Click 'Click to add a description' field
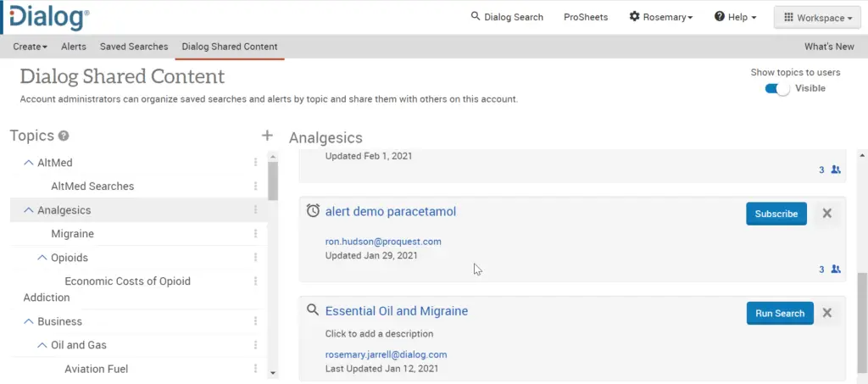Image resolution: width=868 pixels, height=384 pixels. coord(379,334)
